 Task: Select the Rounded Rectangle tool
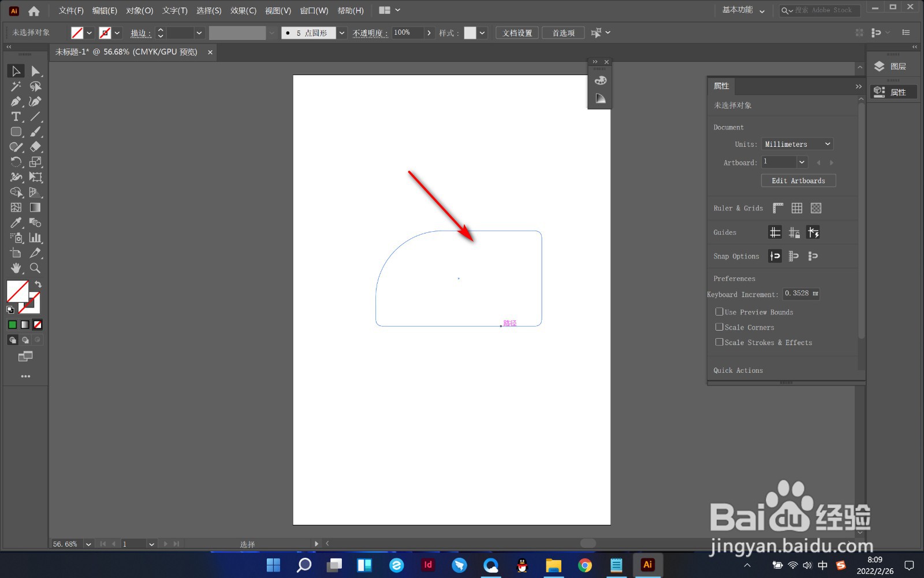click(x=16, y=132)
